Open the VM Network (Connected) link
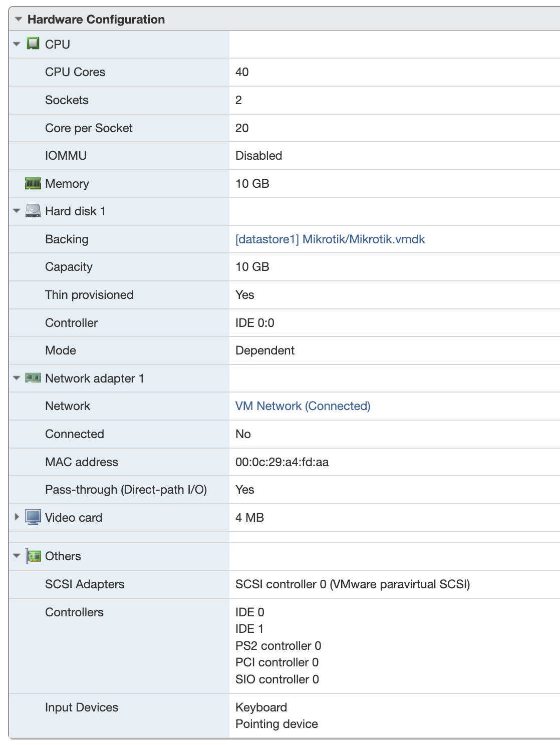 [303, 406]
